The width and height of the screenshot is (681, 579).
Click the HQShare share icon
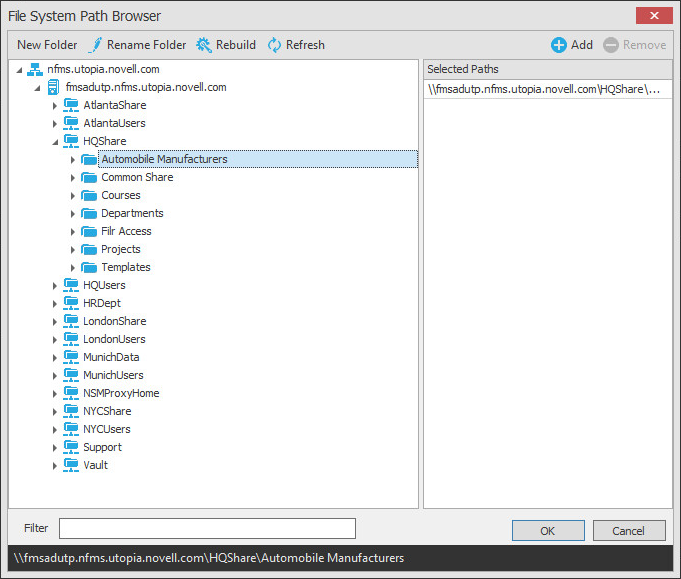click(71, 141)
